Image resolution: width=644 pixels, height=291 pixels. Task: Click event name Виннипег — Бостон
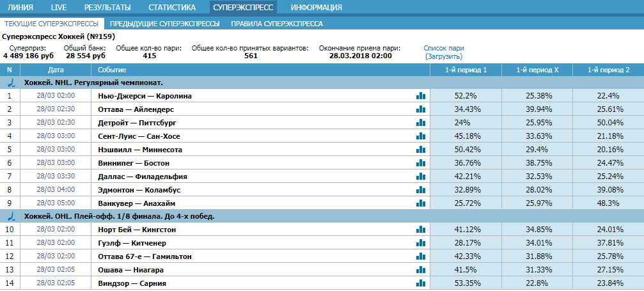[134, 162]
